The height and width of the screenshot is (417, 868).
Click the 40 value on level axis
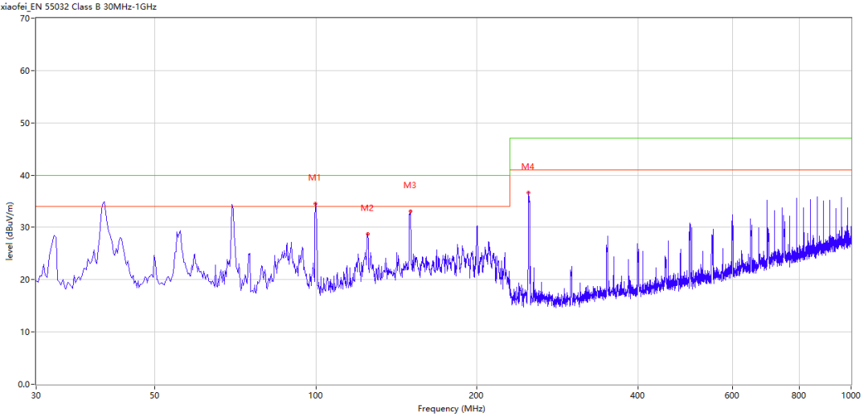(x=24, y=175)
